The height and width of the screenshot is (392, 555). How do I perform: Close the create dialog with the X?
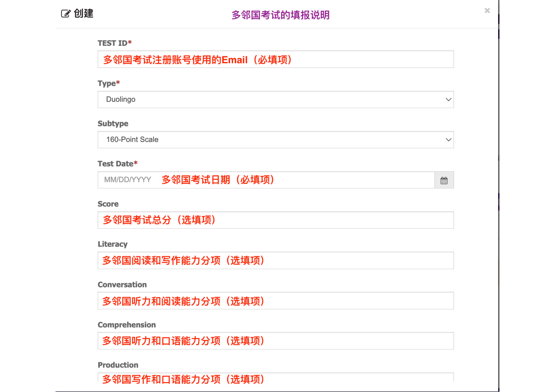coord(487,11)
